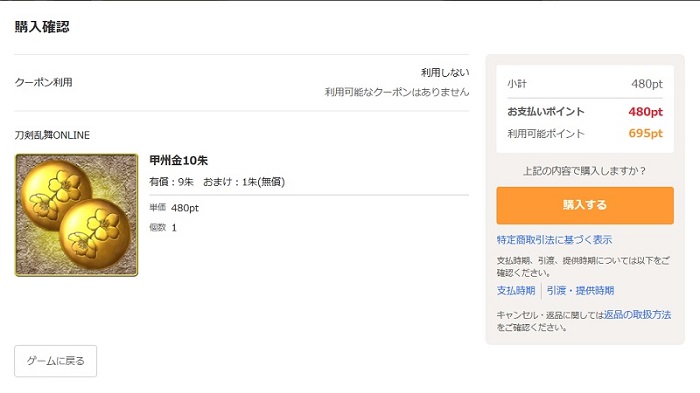Click the 甲州金 gold coins thumbnail

[76, 215]
